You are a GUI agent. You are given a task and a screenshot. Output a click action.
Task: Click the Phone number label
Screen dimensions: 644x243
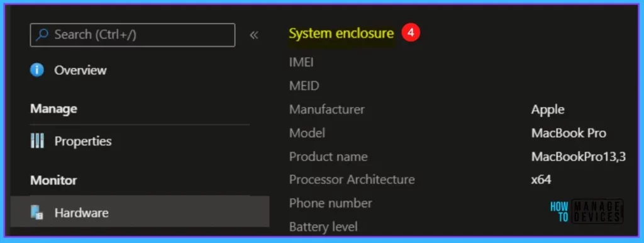tap(331, 203)
